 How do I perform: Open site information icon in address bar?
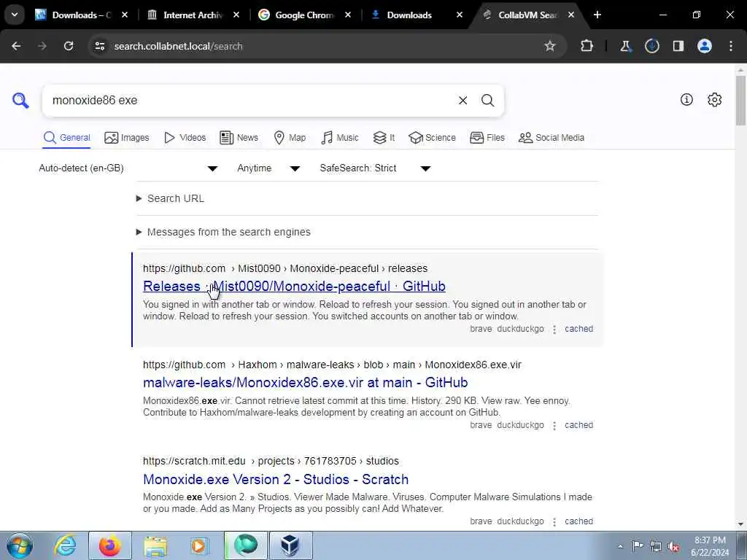[99, 46]
